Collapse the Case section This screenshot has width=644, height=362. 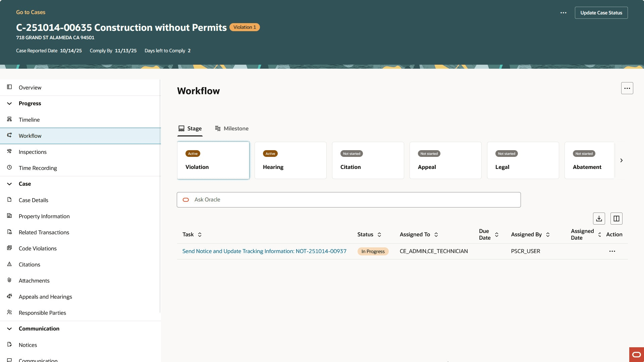coord(9,184)
